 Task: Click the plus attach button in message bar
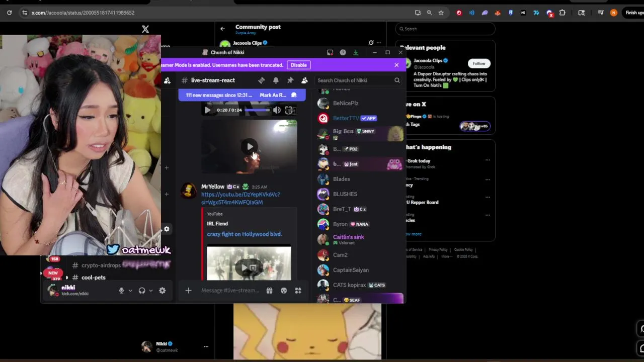tap(188, 290)
